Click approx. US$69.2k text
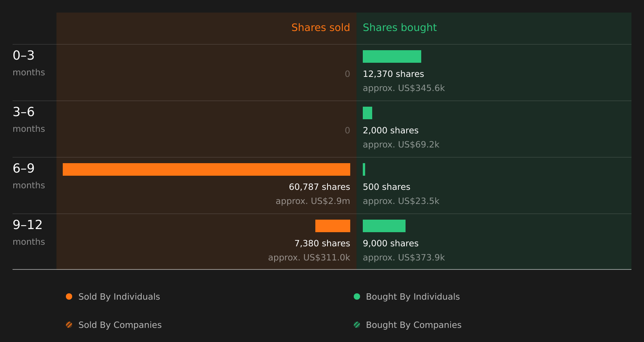The width and height of the screenshot is (644, 342). click(x=401, y=145)
